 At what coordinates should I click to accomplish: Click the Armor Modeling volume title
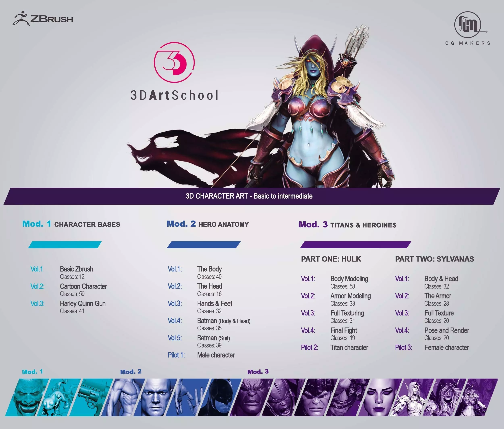coord(350,296)
